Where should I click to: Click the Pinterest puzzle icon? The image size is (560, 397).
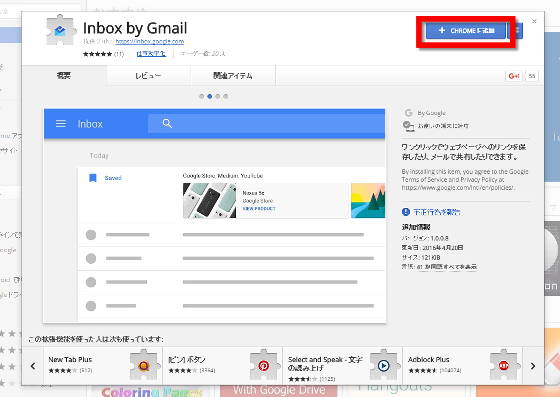coord(264,365)
